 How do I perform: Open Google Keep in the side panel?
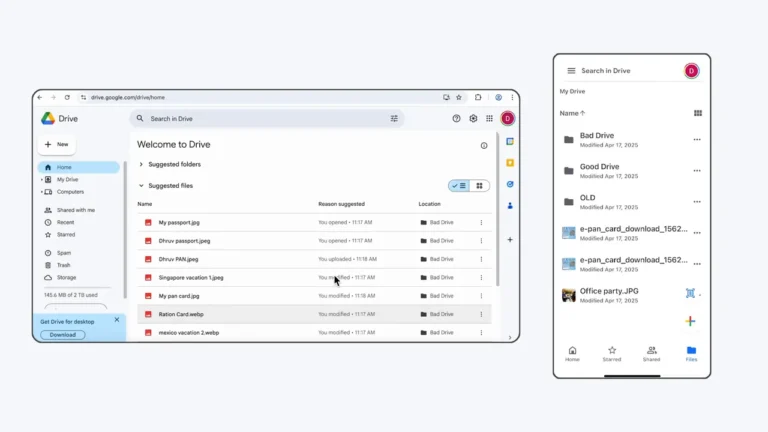510,162
